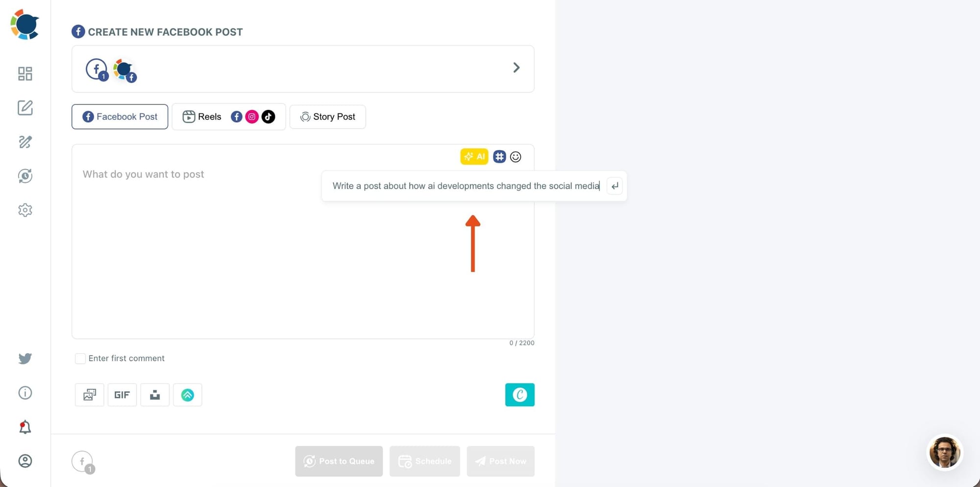Expand the account selection chevron
The image size is (980, 487).
tap(516, 67)
